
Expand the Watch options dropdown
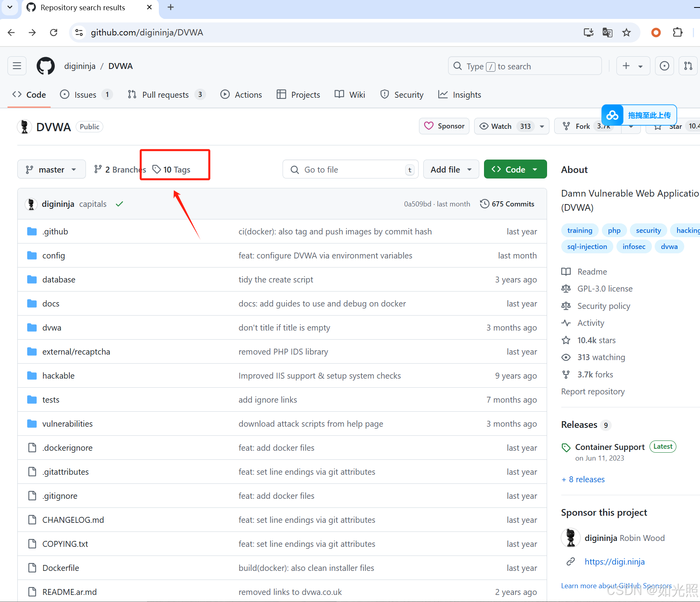[542, 126]
